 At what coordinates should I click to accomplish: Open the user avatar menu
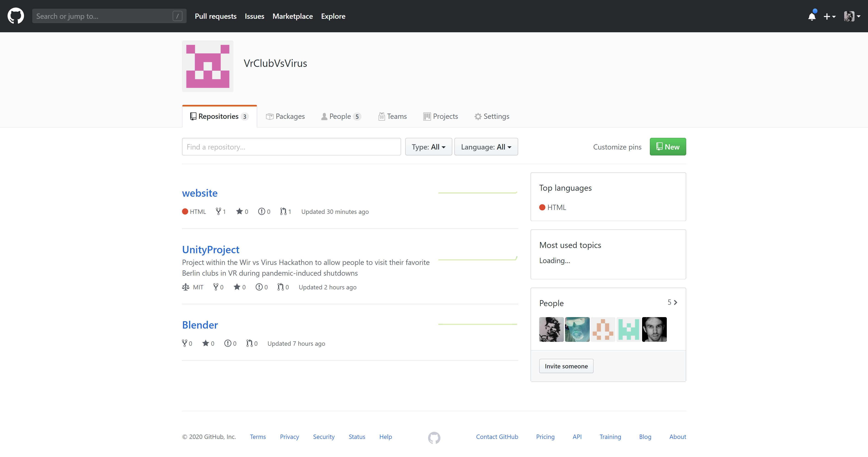click(852, 16)
